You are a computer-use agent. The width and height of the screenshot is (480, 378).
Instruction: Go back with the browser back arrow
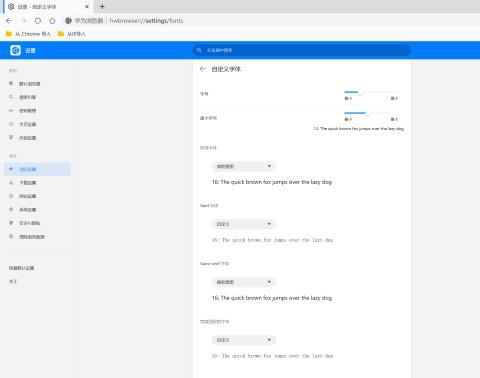click(x=9, y=21)
